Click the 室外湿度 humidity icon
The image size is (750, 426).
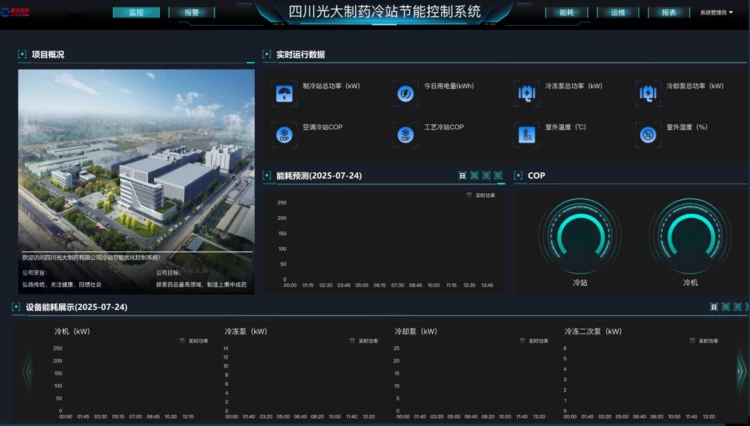[x=648, y=134]
